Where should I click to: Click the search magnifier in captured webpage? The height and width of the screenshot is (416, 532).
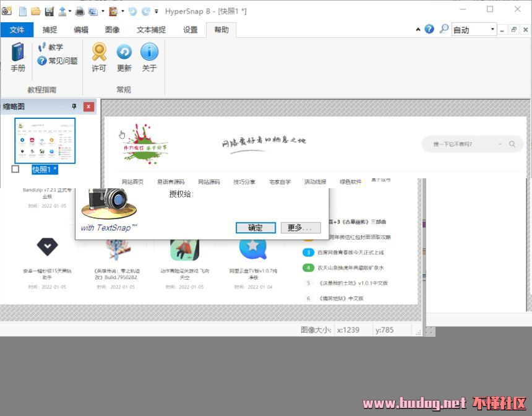pyautogui.click(x=512, y=144)
